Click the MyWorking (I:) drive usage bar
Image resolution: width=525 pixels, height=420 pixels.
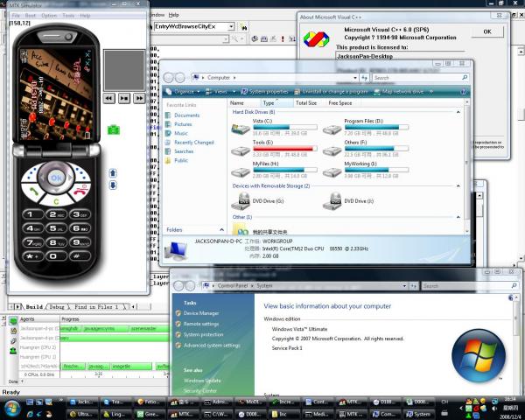click(376, 170)
